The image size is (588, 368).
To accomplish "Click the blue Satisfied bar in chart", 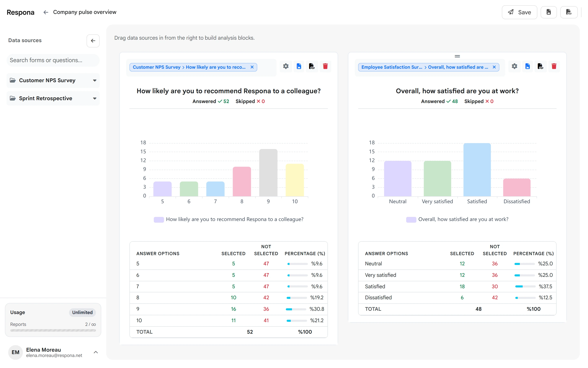I will pyautogui.click(x=477, y=170).
